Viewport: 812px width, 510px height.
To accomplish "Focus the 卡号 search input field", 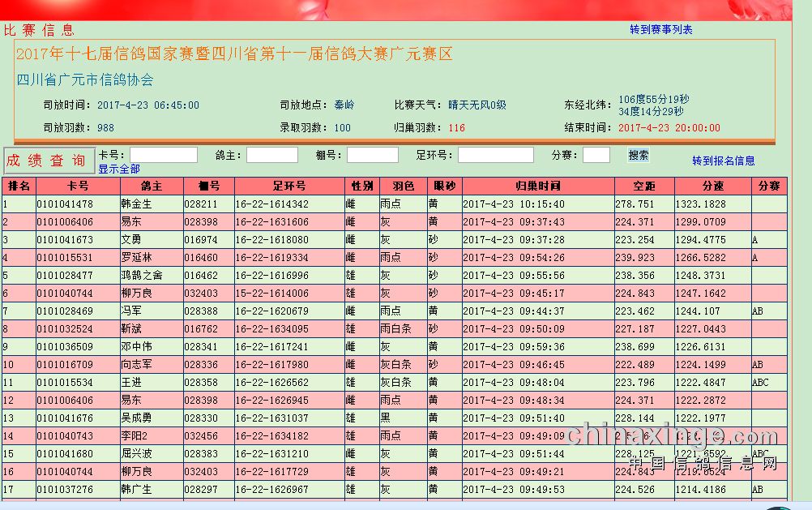I will click(164, 155).
